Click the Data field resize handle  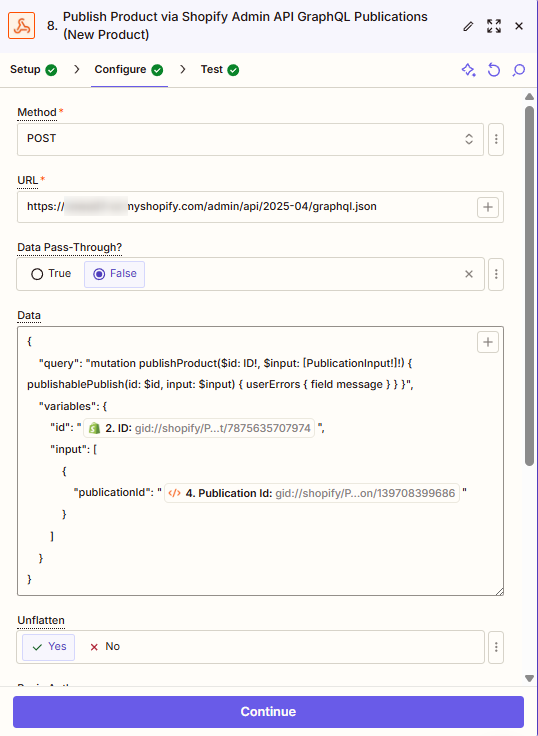[x=500, y=591]
